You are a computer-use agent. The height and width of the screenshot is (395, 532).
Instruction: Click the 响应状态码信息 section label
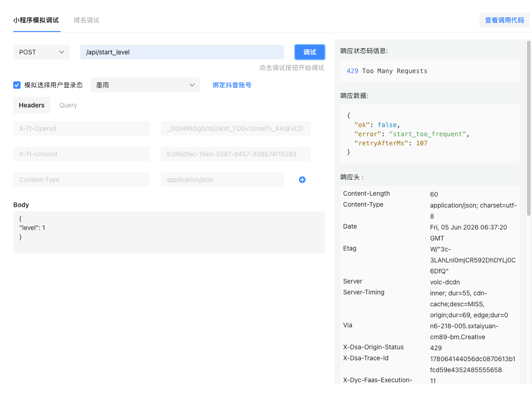364,51
